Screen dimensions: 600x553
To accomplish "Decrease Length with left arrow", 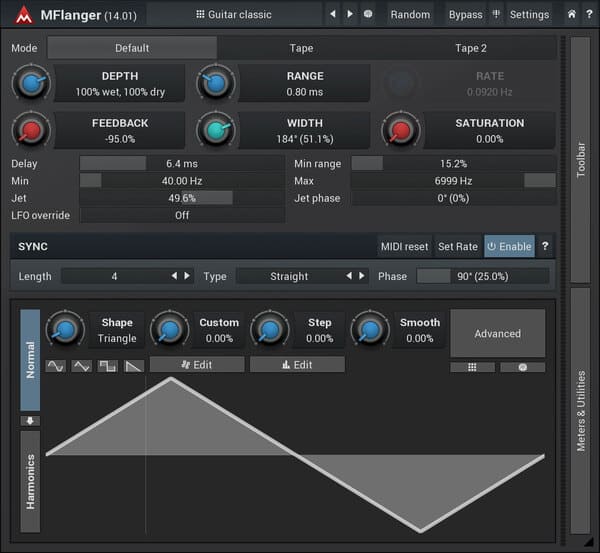I will coord(174,276).
